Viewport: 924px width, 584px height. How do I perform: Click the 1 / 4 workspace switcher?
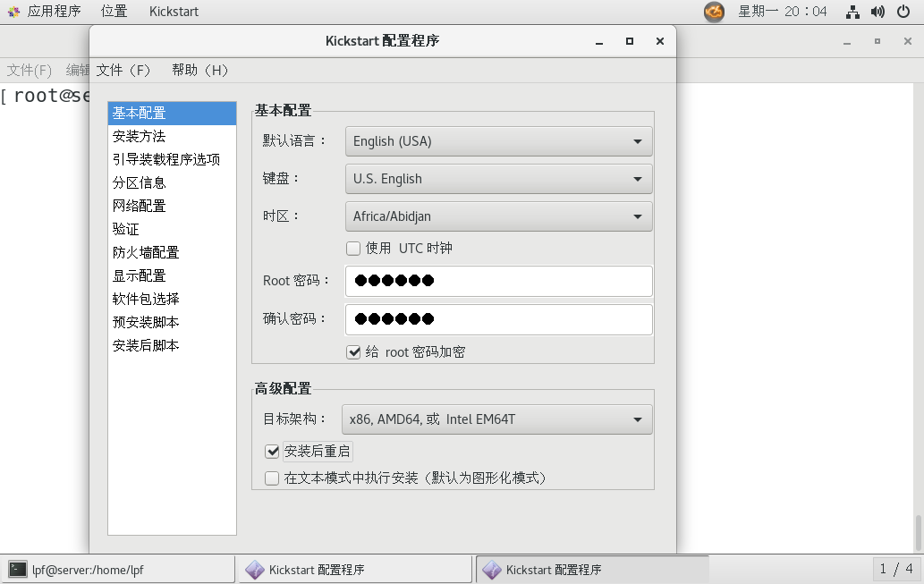tap(896, 569)
